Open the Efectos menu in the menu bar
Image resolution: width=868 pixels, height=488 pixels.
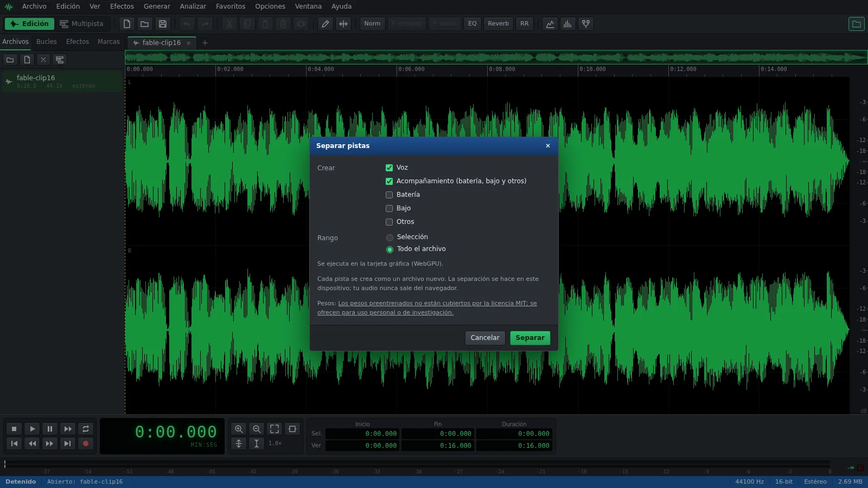[x=122, y=7]
